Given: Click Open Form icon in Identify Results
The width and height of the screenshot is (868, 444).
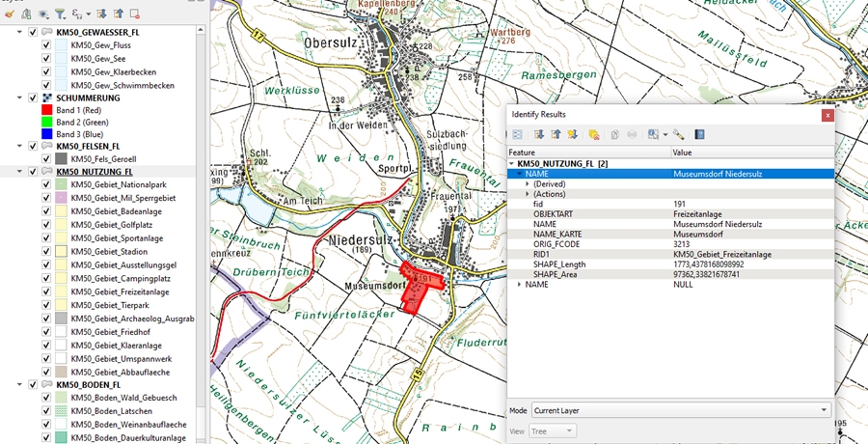Looking at the screenshot, I should (517, 135).
